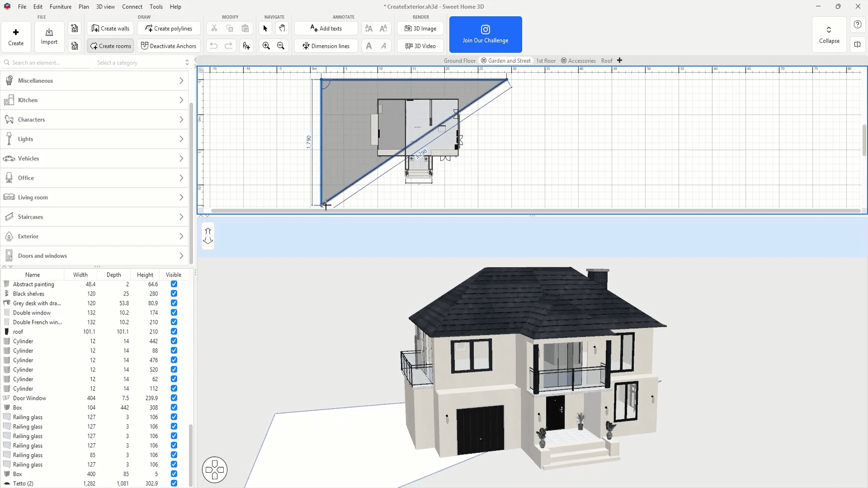Click the Create walls button
The width and height of the screenshot is (868, 488).
[x=110, y=28]
